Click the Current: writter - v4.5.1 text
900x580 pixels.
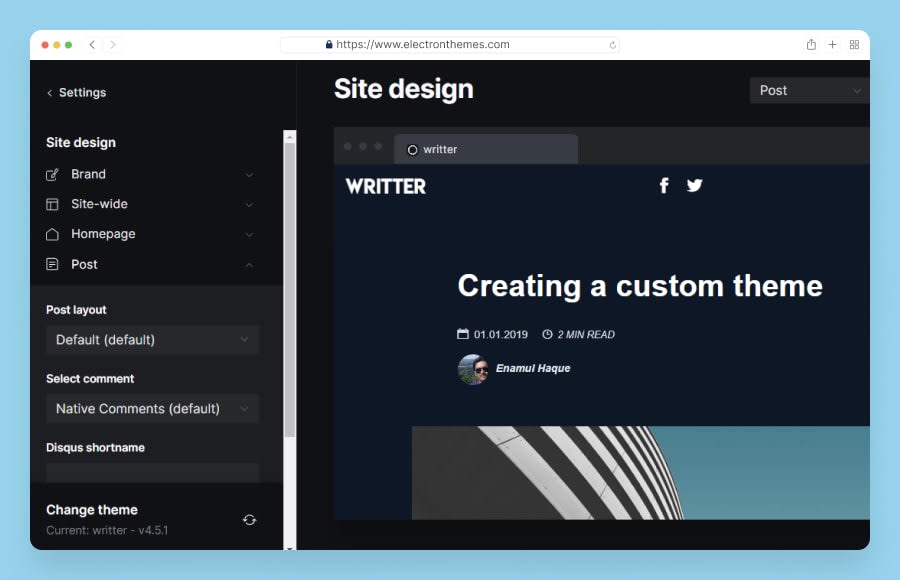pos(107,530)
